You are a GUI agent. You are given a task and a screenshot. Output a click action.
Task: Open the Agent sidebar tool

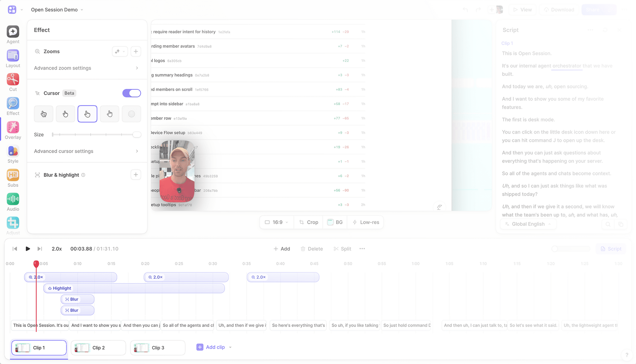tap(13, 35)
